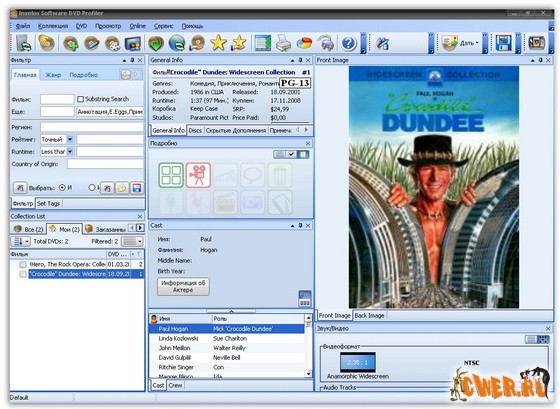Screen dimensions: 560x409
Task: Click the plain gold disc toolbar icon
Action: pos(47,43)
